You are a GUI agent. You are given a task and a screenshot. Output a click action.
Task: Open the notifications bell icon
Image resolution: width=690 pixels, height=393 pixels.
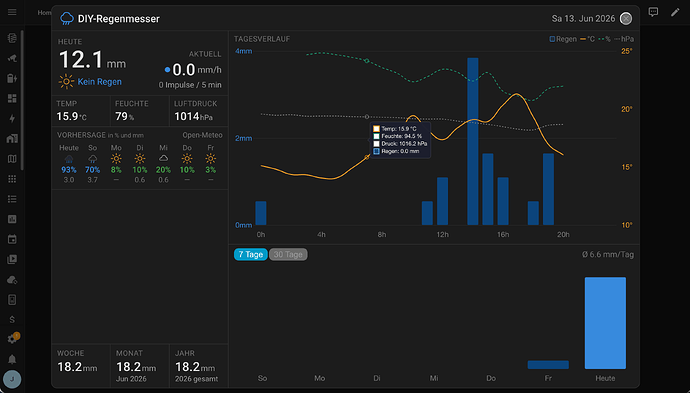coord(12,359)
